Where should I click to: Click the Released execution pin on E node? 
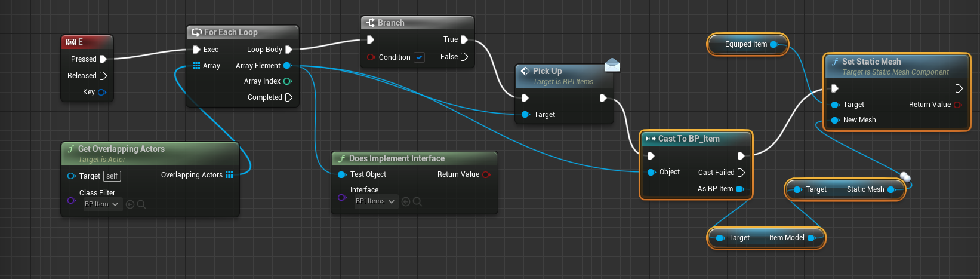tap(103, 76)
